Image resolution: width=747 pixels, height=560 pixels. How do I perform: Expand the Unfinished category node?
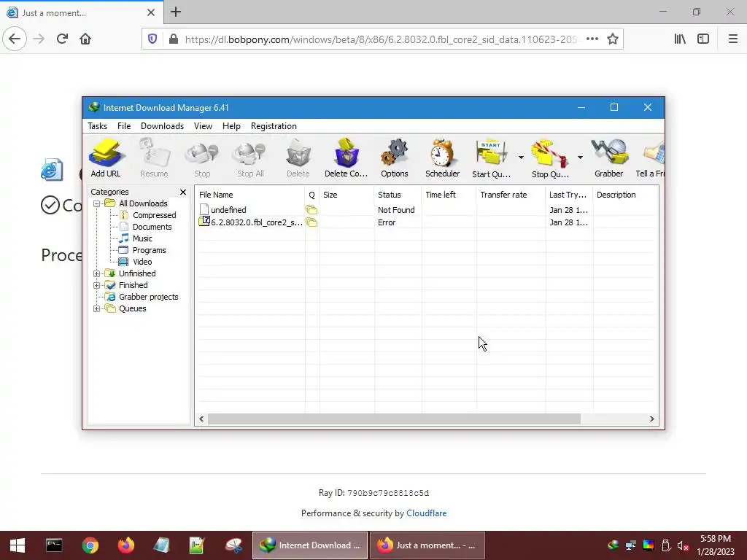click(97, 274)
